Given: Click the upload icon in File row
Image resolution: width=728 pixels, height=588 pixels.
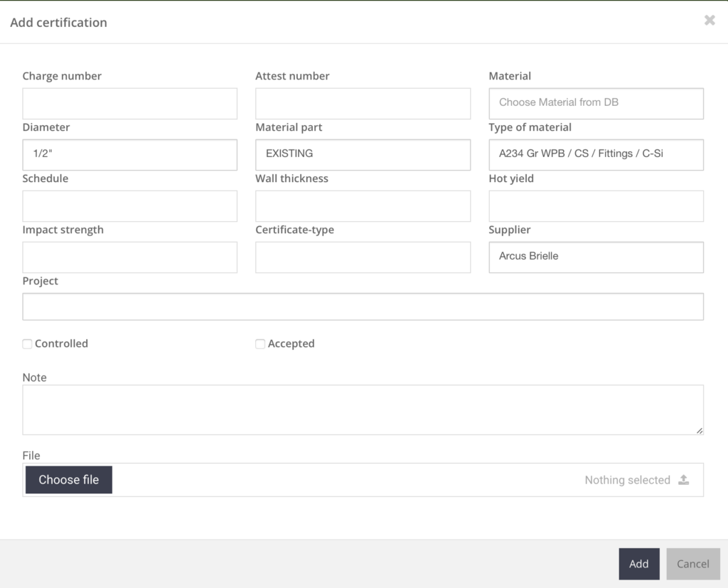Looking at the screenshot, I should (683, 480).
